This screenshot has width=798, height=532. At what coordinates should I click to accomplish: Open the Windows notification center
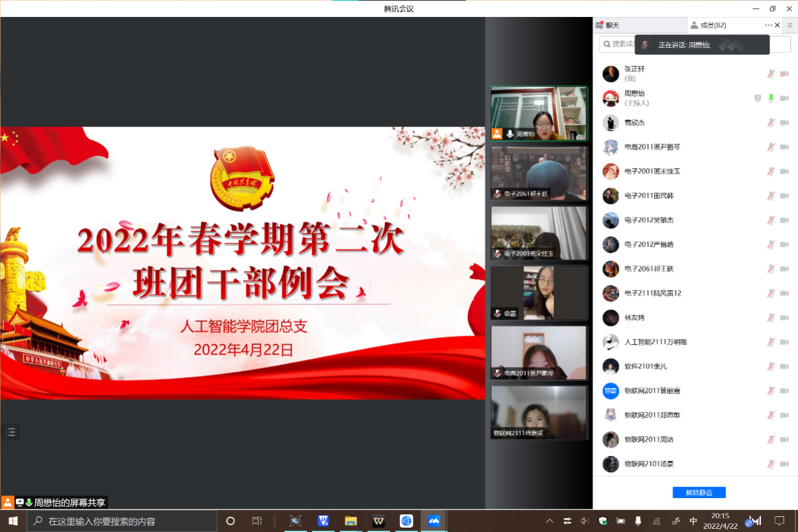click(780, 521)
